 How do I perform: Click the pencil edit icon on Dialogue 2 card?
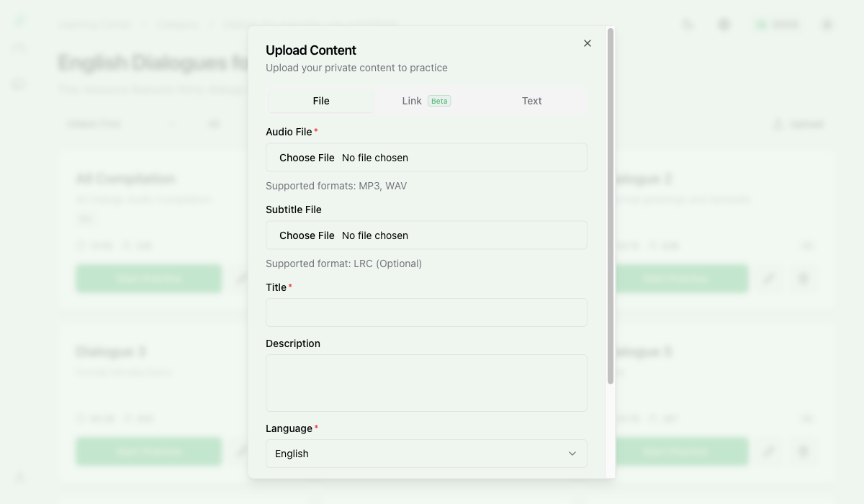click(770, 279)
